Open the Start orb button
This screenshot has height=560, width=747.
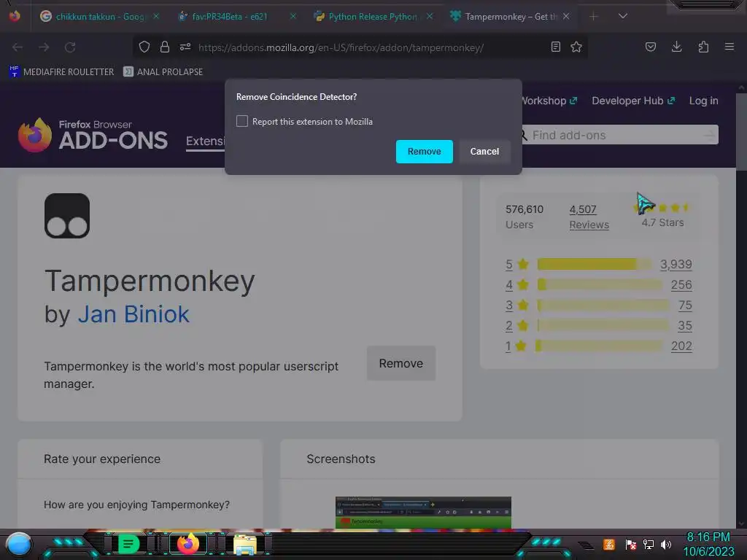pyautogui.click(x=18, y=544)
